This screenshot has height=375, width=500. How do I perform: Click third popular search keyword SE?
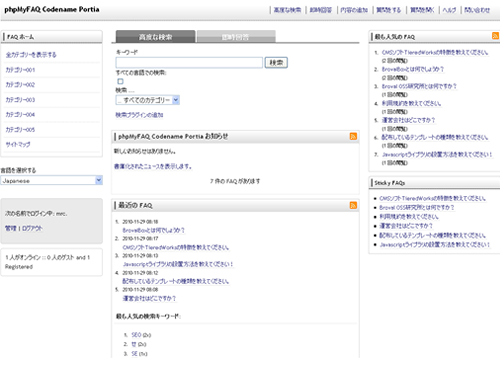pyautogui.click(x=134, y=353)
